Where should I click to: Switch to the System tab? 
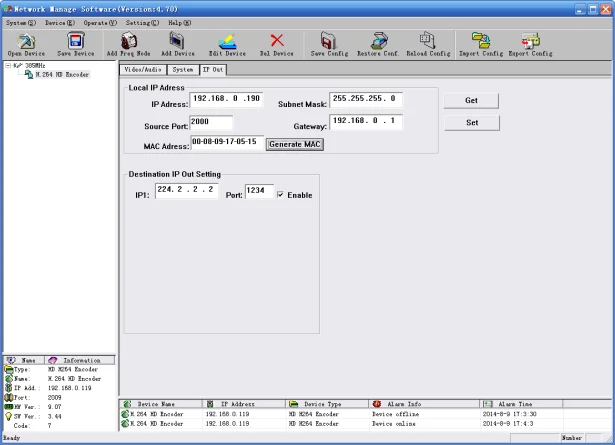(182, 70)
